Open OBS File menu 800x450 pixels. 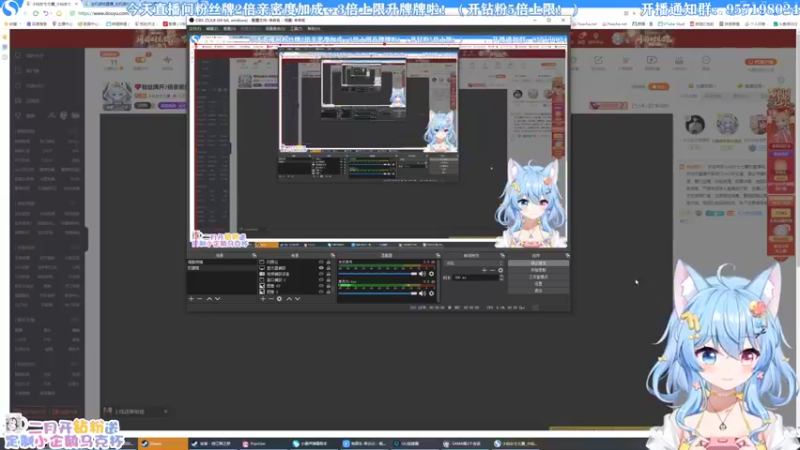[x=195, y=29]
